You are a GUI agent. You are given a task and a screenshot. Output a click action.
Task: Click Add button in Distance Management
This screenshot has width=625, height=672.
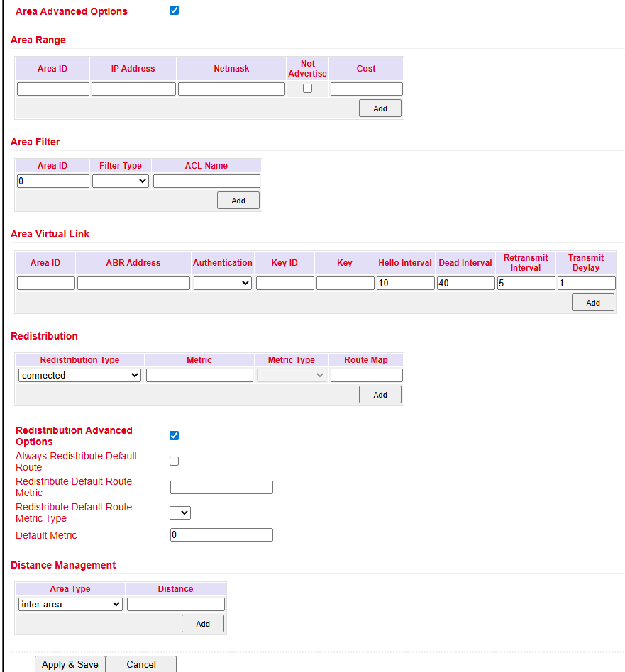pos(203,624)
